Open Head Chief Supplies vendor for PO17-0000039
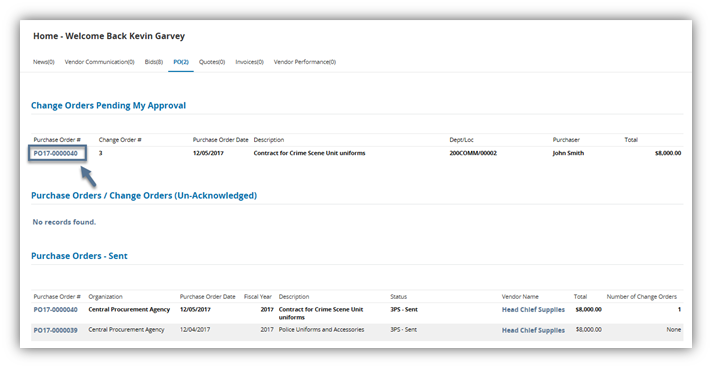This screenshot has height=368, width=712. pos(533,330)
